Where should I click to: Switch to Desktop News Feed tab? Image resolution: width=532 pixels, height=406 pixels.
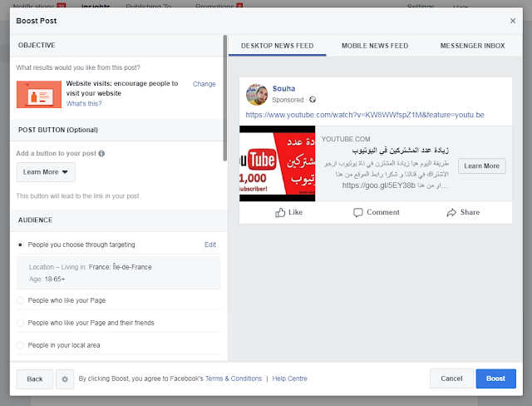tap(277, 46)
